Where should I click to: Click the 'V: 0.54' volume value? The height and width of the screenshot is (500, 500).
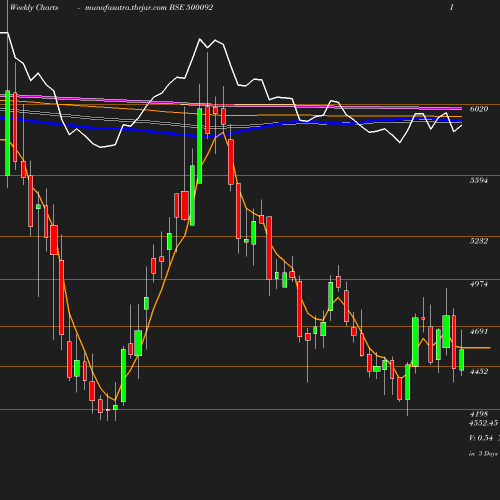click(481, 438)
